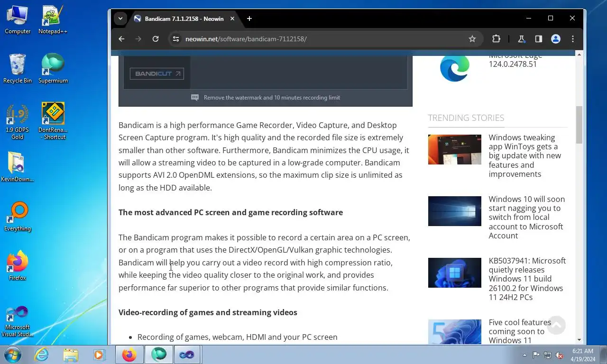Select the 1.9 GDPS Gold desktop icon
Viewport: 607px width, 364px height.
[18, 122]
